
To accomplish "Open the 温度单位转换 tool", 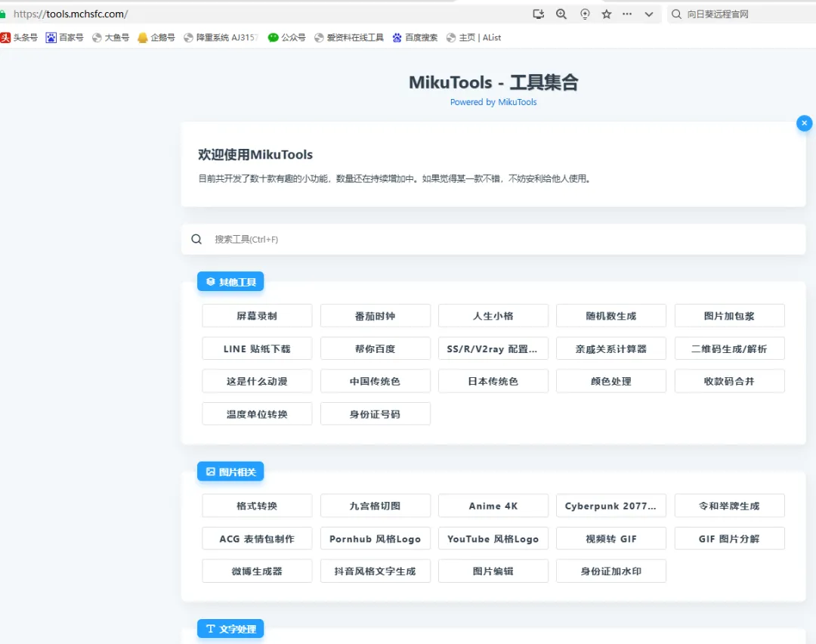I will click(257, 414).
